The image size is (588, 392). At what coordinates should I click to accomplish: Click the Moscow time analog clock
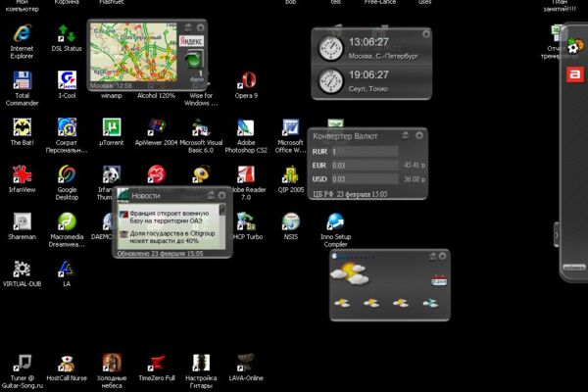pyautogui.click(x=330, y=48)
